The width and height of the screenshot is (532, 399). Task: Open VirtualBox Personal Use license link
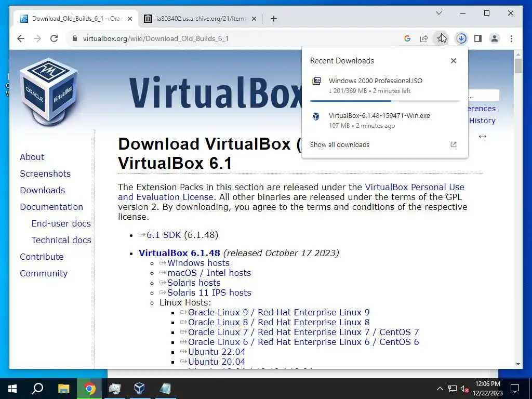[x=415, y=187]
